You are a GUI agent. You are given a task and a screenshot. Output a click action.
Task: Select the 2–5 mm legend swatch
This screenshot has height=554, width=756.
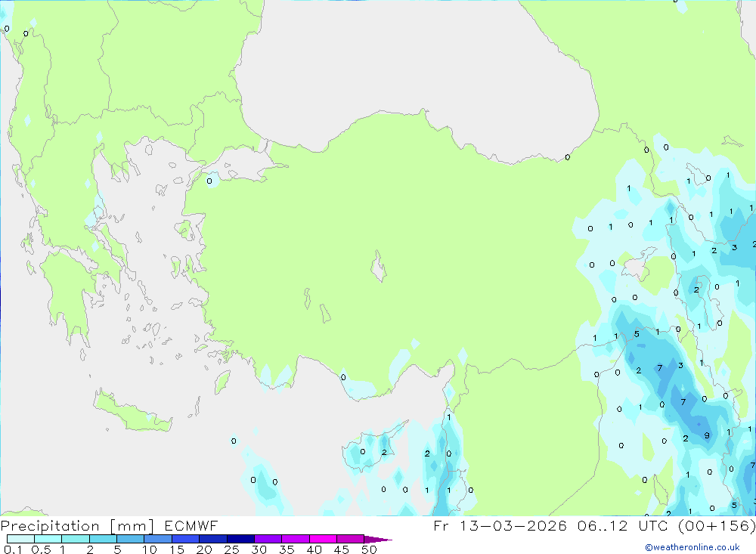click(103, 539)
